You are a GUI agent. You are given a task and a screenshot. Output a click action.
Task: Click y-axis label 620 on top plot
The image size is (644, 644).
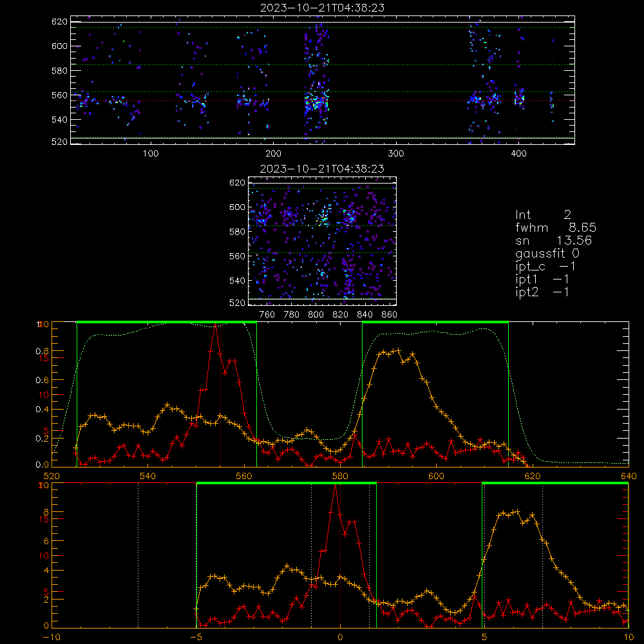tap(59, 22)
